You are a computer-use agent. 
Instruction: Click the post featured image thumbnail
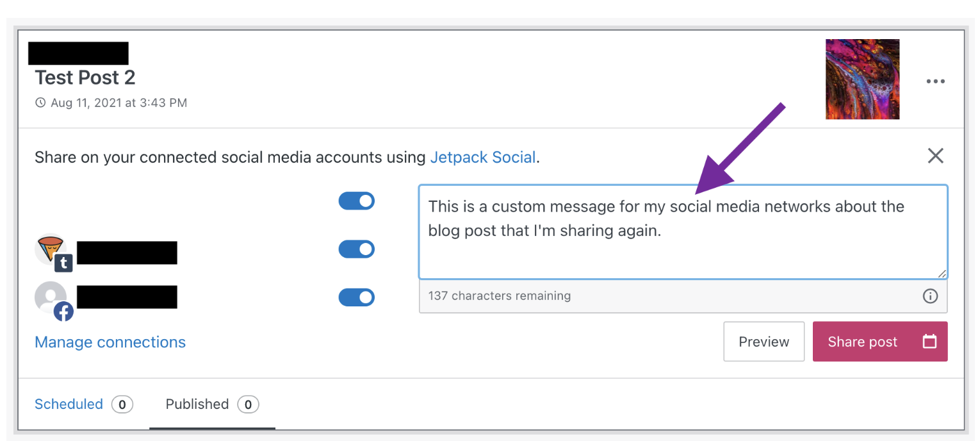(863, 79)
